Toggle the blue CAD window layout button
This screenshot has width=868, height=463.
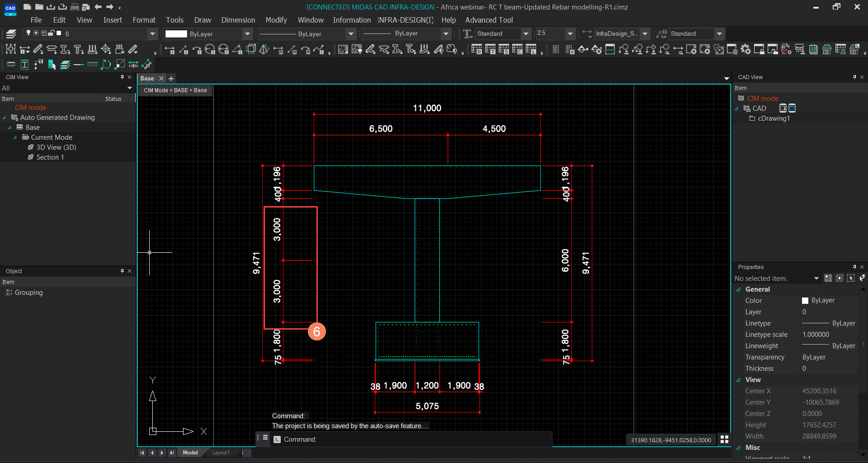792,108
